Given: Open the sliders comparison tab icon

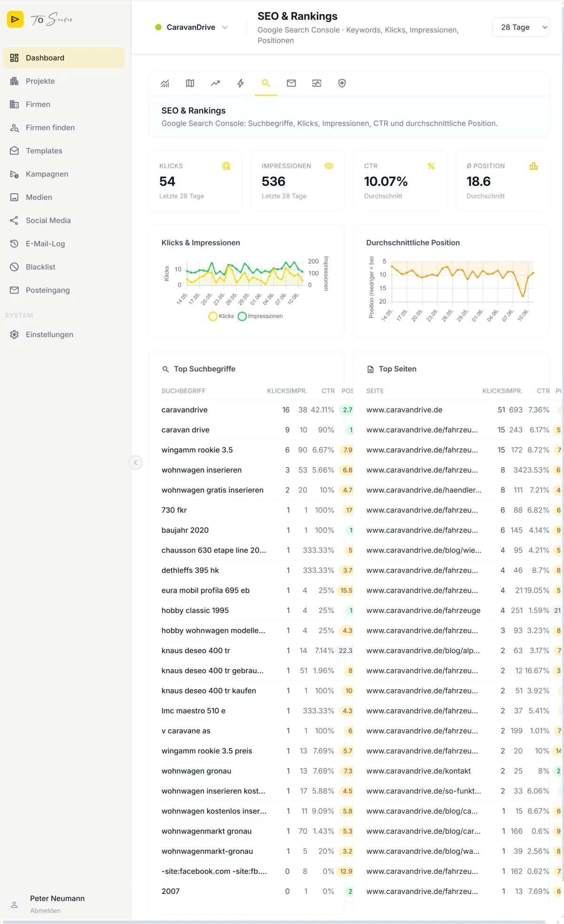Looking at the screenshot, I should tap(317, 83).
